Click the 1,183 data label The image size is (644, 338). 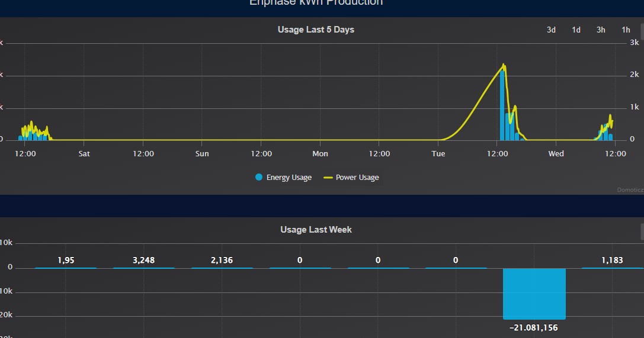(x=612, y=260)
